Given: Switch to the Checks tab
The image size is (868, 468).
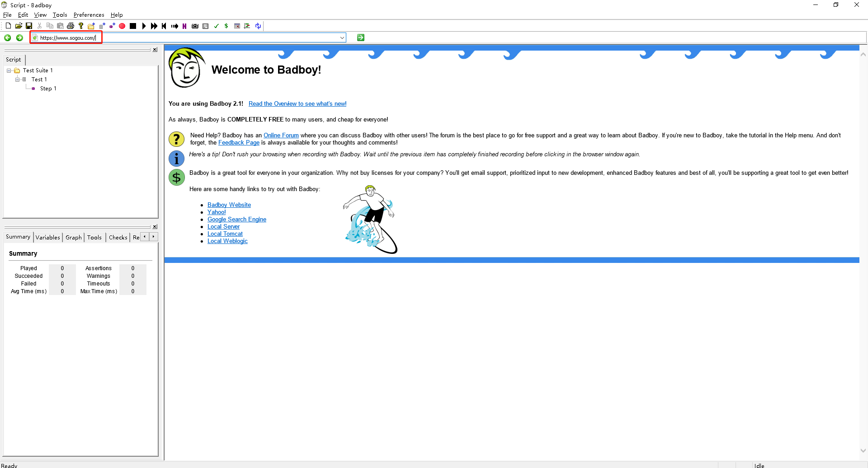Looking at the screenshot, I should coord(118,238).
